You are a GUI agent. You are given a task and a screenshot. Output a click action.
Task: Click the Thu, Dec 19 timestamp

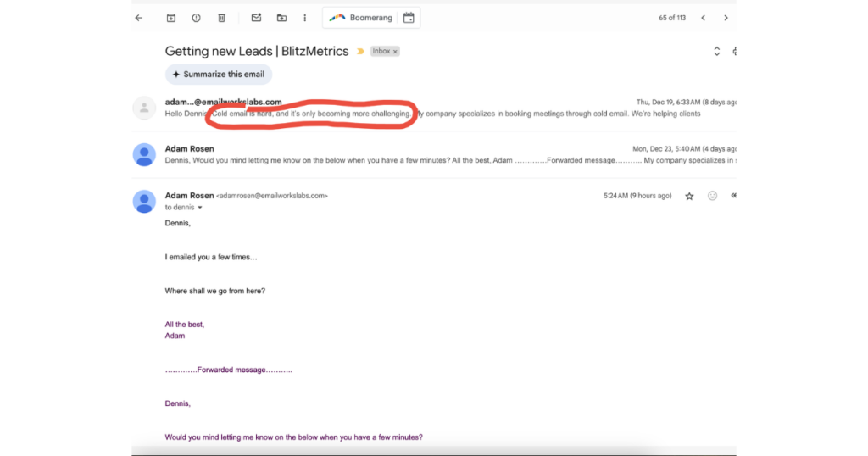point(686,103)
